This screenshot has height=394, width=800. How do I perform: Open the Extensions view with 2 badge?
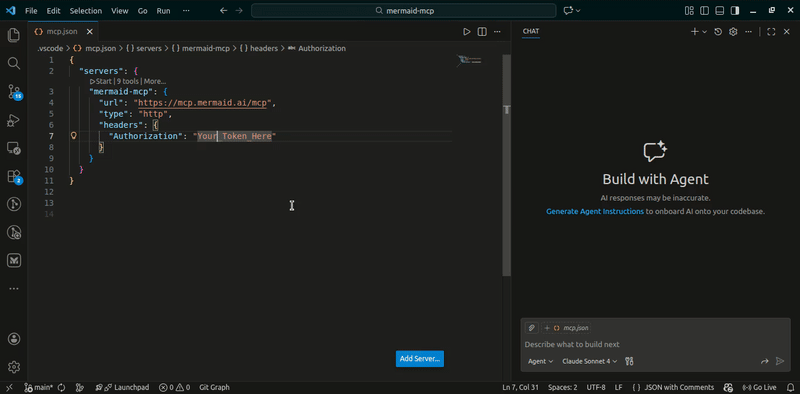14,177
